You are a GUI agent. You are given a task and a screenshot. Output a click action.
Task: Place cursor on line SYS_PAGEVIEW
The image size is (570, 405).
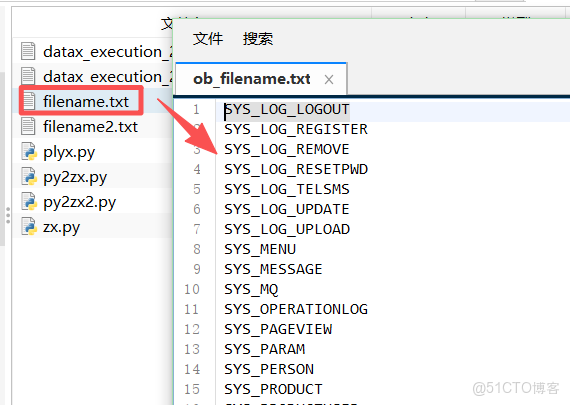pos(278,329)
